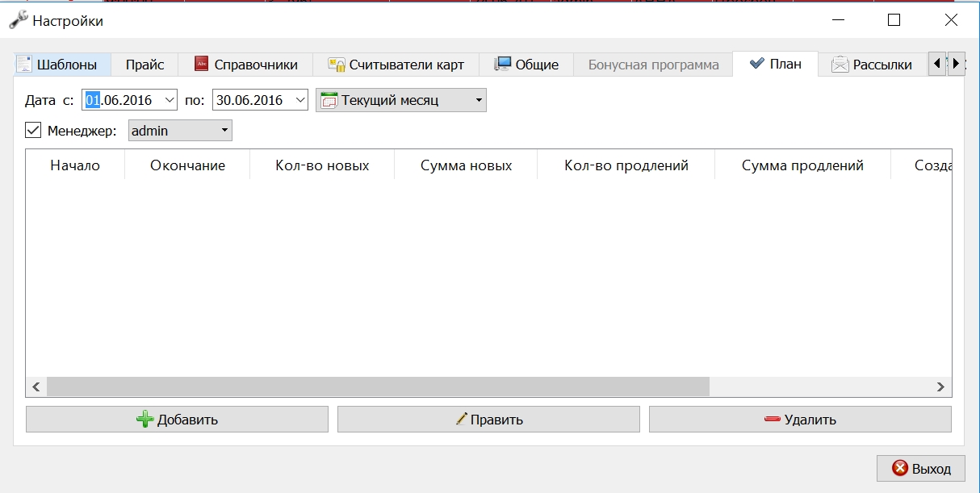980x493 pixels.
Task: Switch to Считыватели карт tab
Action: click(x=396, y=65)
